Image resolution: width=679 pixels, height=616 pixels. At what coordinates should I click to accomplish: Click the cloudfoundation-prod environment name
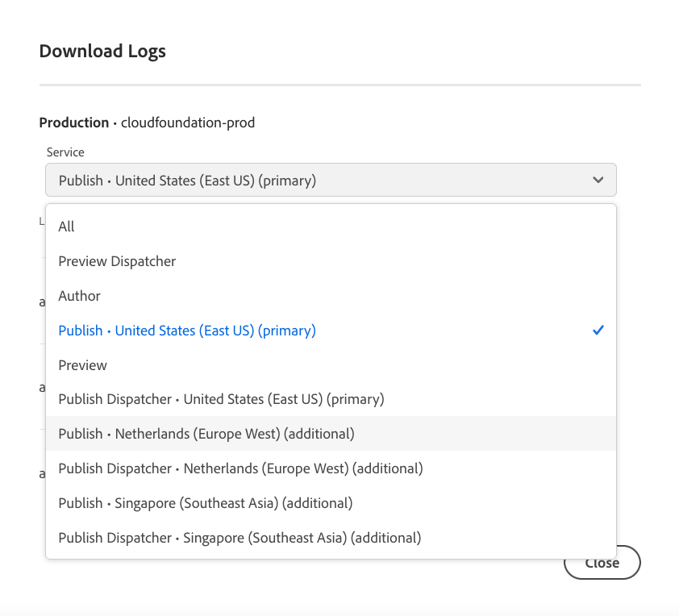[x=187, y=123]
